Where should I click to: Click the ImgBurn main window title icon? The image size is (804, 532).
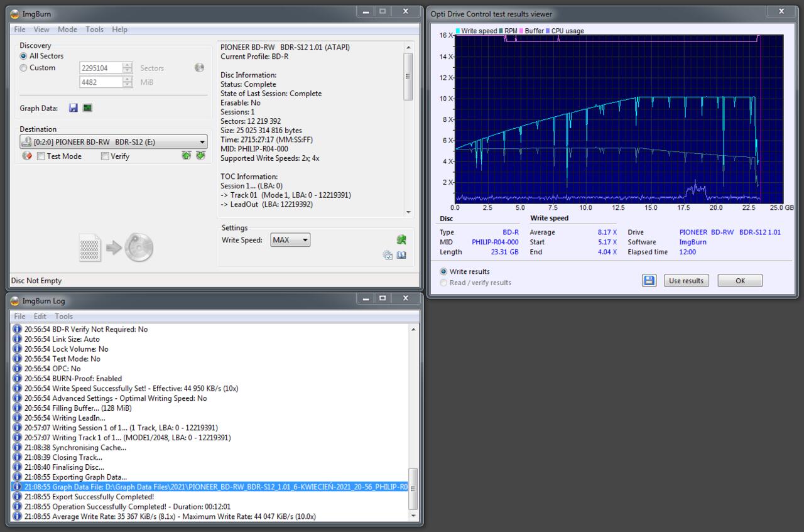click(15, 14)
